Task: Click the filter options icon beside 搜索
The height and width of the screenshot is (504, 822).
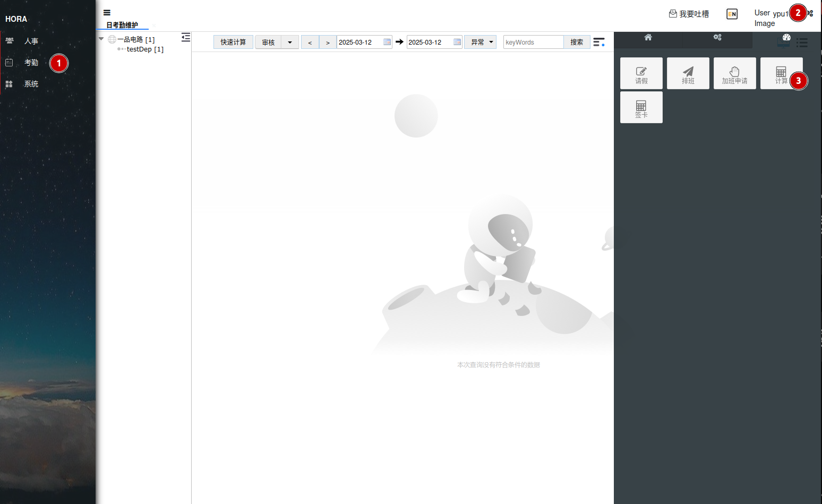Action: point(598,42)
